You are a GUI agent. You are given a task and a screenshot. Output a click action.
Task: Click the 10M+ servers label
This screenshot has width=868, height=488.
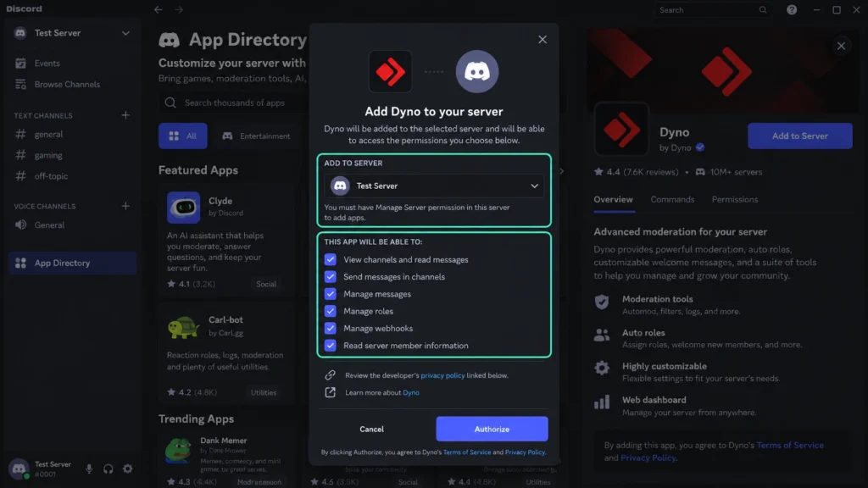coord(728,172)
